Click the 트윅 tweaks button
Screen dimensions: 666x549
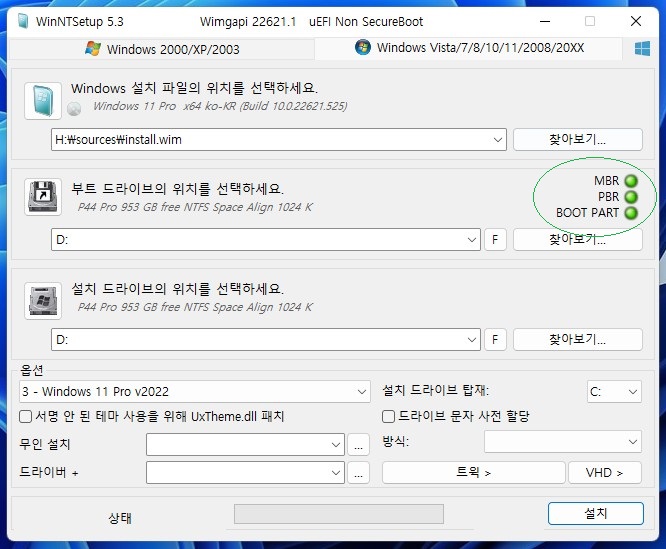tap(474, 473)
